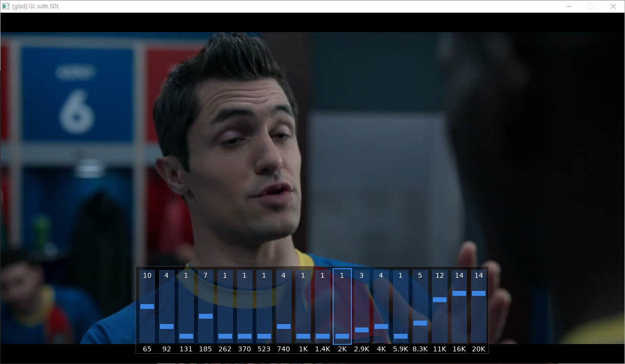The width and height of the screenshot is (625, 364).
Task: Select the 20K equalizer band slider
Action: [x=479, y=307]
